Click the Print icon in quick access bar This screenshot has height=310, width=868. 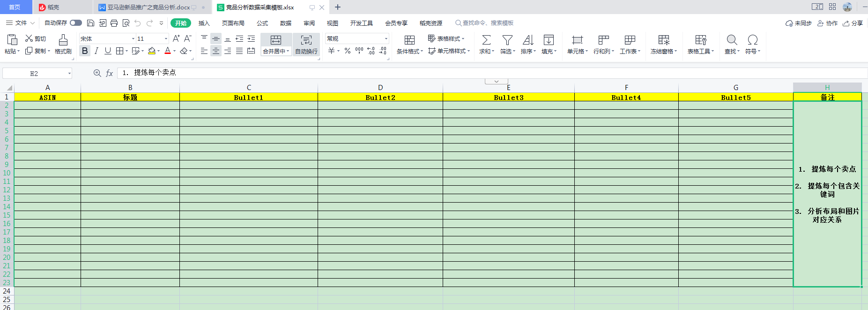[114, 23]
